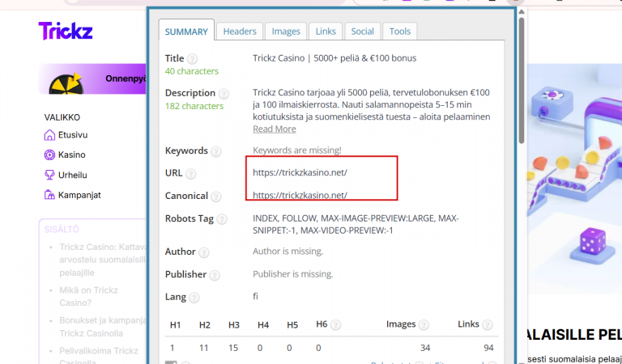622x364 pixels.
Task: Open help icon next to Publisher
Action: 215,275
